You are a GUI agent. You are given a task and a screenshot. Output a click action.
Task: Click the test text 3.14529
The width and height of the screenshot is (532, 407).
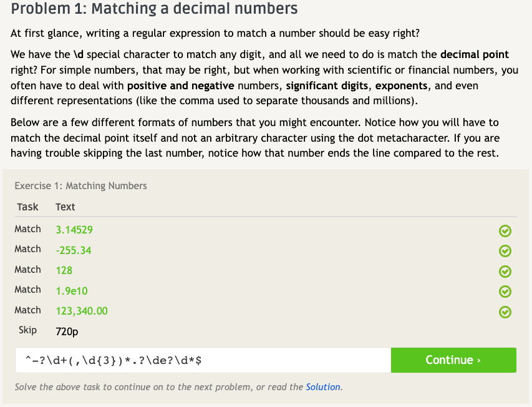coord(74,230)
